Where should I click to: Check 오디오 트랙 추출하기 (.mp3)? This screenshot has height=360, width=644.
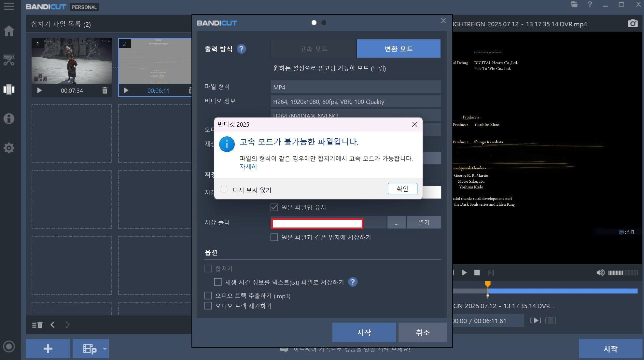click(x=208, y=296)
